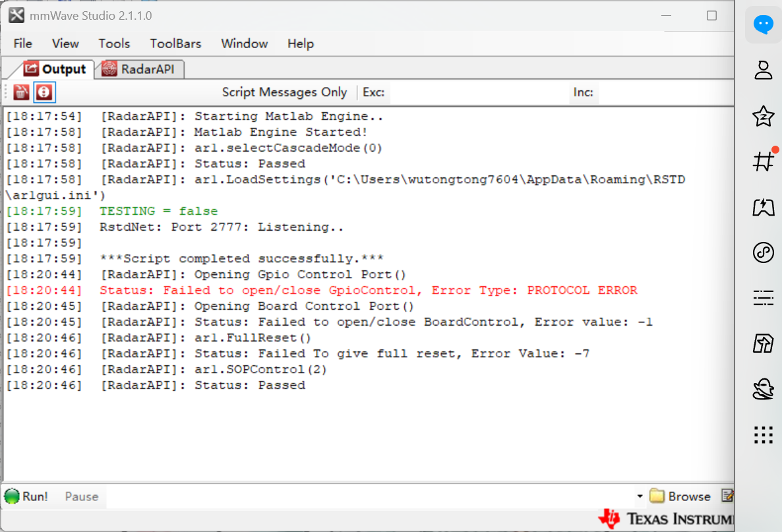Open the crop screenshot sidebar icon with red dot

tap(764, 161)
